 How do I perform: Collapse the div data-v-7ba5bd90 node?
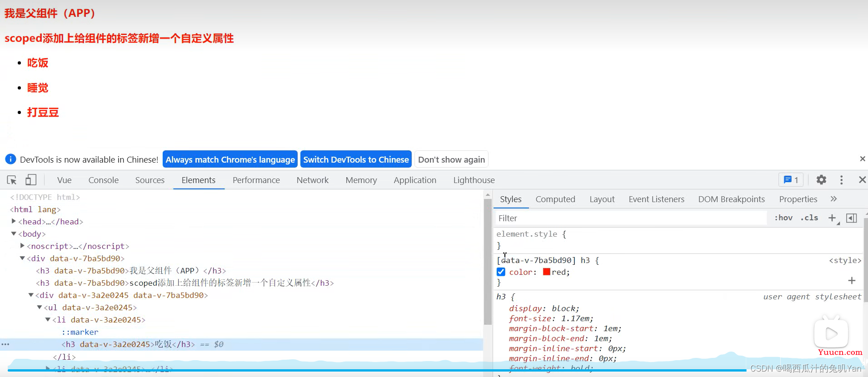coord(22,258)
